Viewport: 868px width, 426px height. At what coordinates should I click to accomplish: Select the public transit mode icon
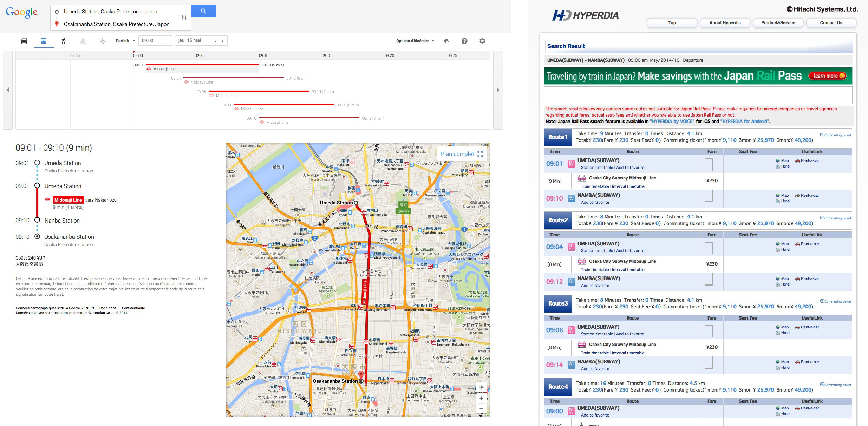coord(44,41)
